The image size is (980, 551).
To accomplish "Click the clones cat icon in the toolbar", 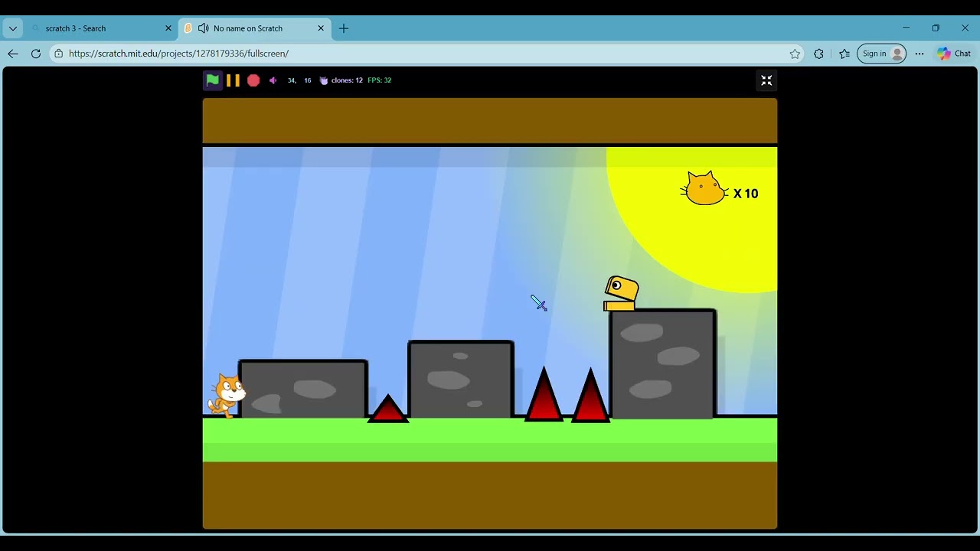I will coord(323,80).
